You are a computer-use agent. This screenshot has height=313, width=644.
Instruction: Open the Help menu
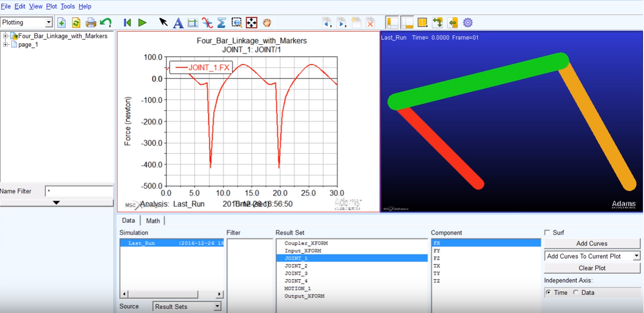(85, 7)
